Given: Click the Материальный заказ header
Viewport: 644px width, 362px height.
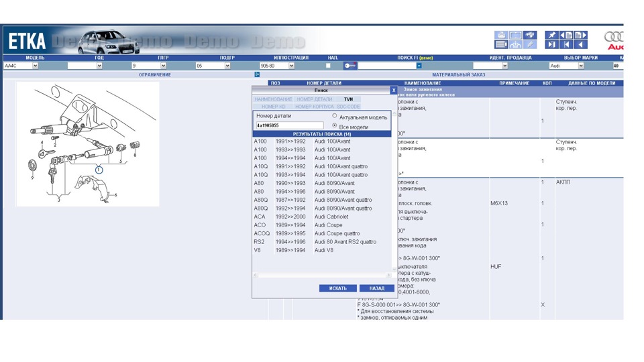Looking at the screenshot, I should [x=458, y=74].
